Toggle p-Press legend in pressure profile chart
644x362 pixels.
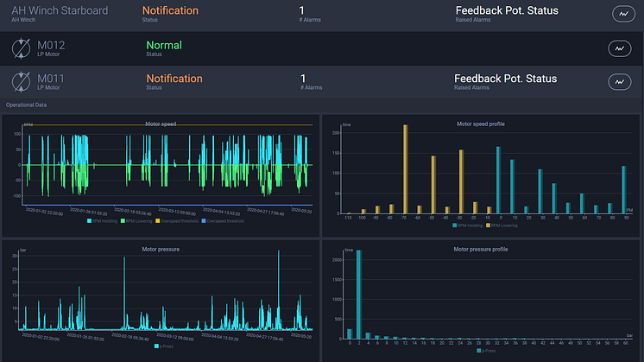coord(486,351)
